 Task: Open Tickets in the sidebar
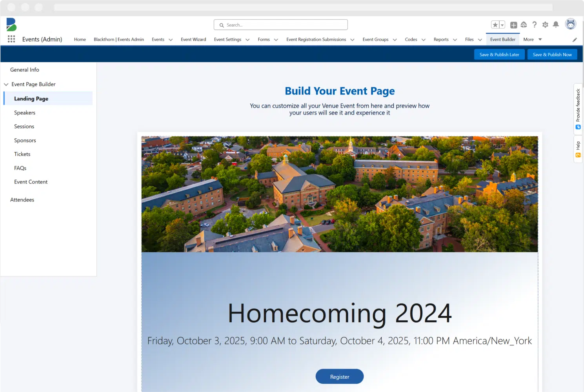pyautogui.click(x=22, y=154)
